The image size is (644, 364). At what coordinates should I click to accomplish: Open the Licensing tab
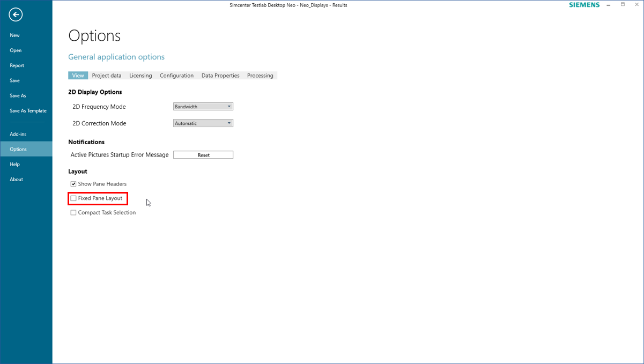click(x=140, y=75)
